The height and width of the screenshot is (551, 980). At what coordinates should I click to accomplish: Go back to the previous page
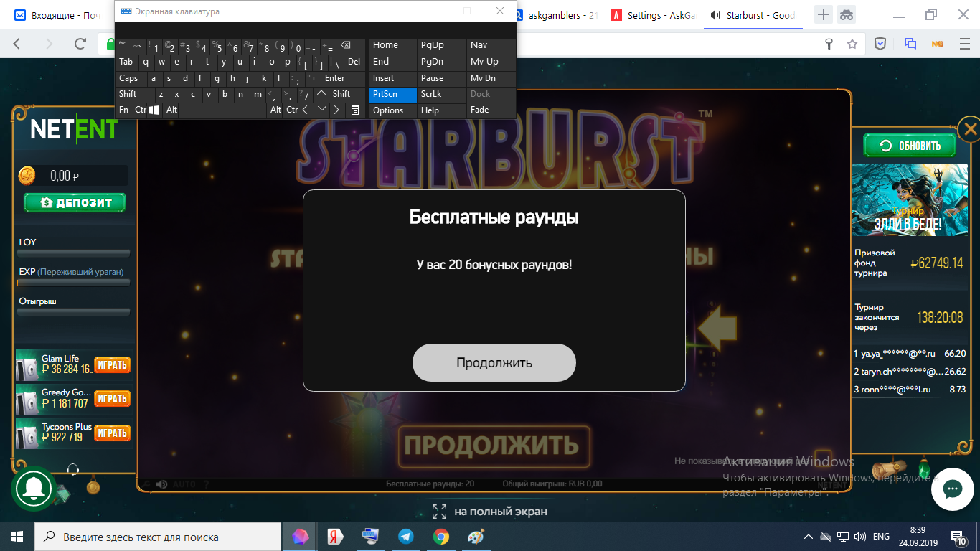coord(17,44)
